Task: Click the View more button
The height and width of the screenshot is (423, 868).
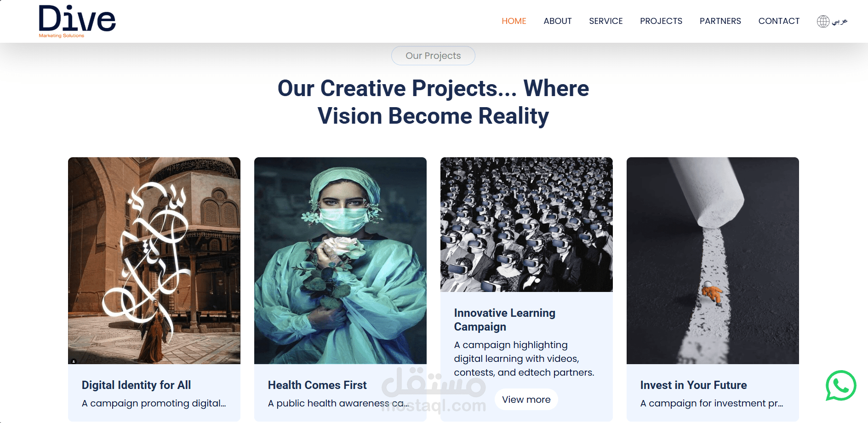Action: tap(526, 400)
